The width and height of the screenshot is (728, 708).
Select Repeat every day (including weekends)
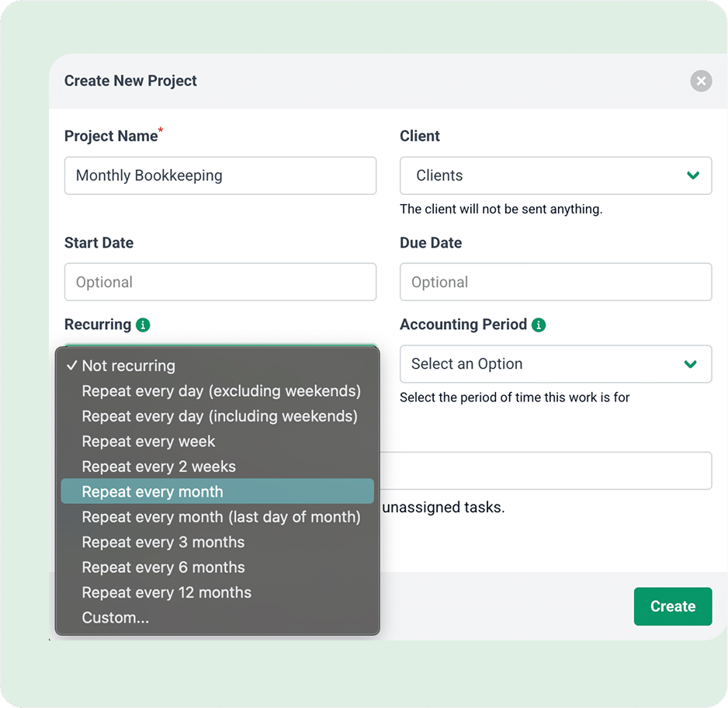[217, 416]
